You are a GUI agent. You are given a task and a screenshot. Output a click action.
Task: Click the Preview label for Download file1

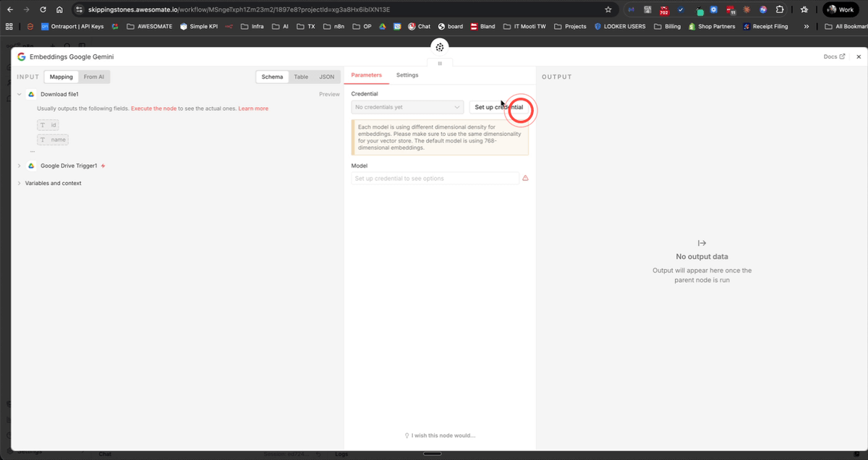329,94
